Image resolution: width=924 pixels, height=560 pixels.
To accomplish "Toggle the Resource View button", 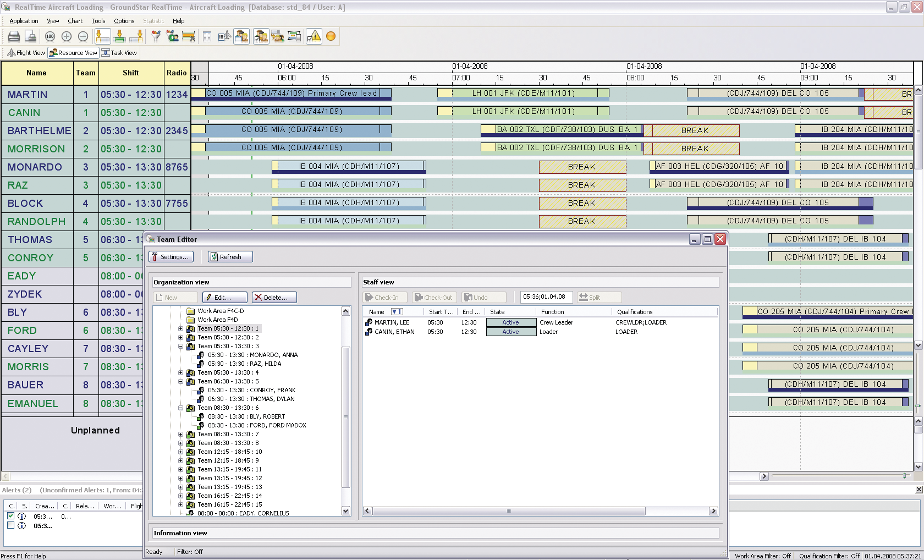I will coord(73,53).
